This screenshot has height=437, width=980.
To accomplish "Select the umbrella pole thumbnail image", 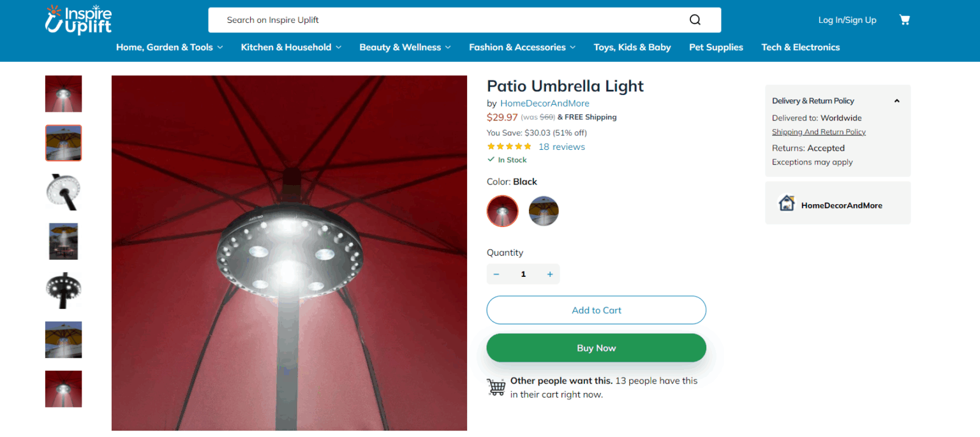I will pyautogui.click(x=63, y=192).
